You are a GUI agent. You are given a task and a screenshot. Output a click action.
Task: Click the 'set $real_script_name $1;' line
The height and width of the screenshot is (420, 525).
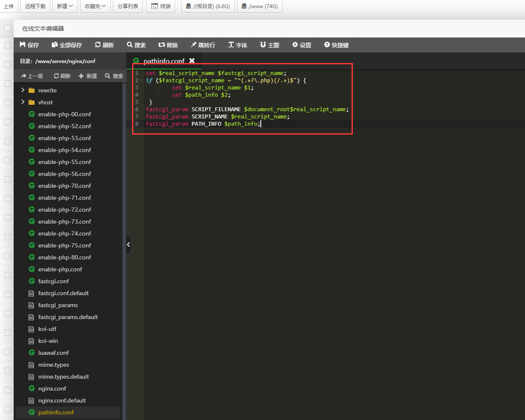pyautogui.click(x=213, y=88)
